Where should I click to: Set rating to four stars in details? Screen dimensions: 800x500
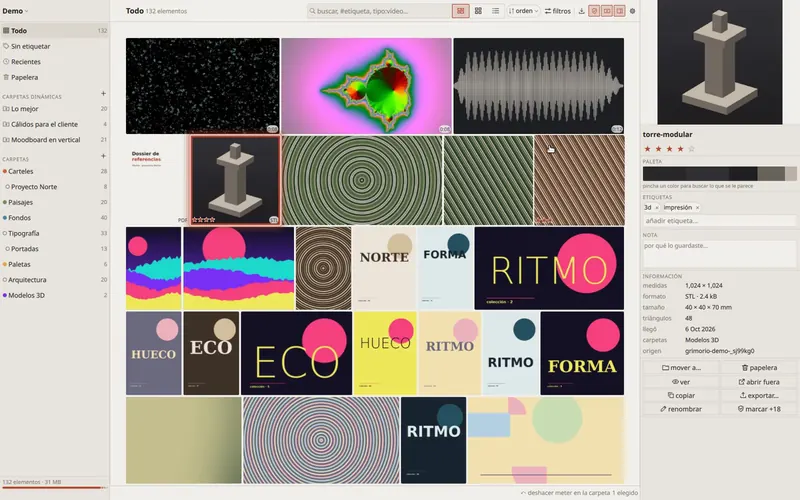[680, 149]
